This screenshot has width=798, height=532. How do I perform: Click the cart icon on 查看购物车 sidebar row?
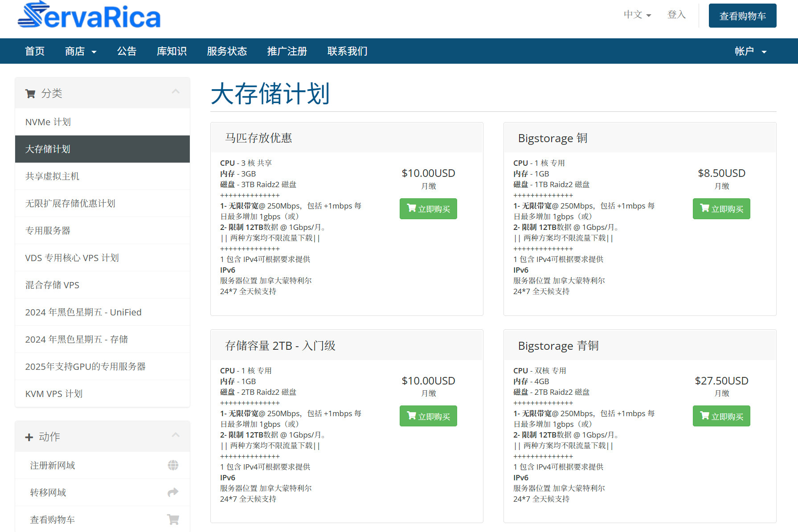pos(173,520)
